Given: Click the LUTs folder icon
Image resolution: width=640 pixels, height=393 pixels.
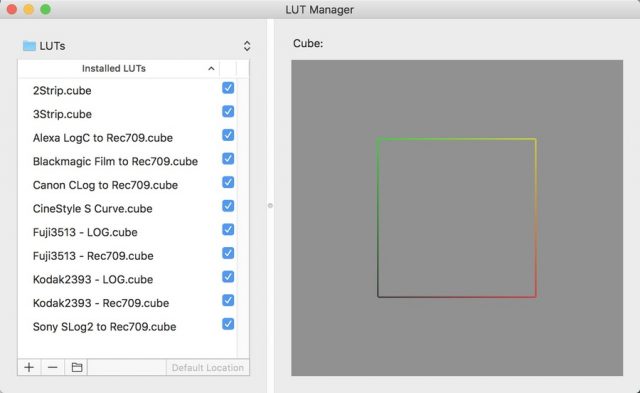Looking at the screenshot, I should click(29, 46).
